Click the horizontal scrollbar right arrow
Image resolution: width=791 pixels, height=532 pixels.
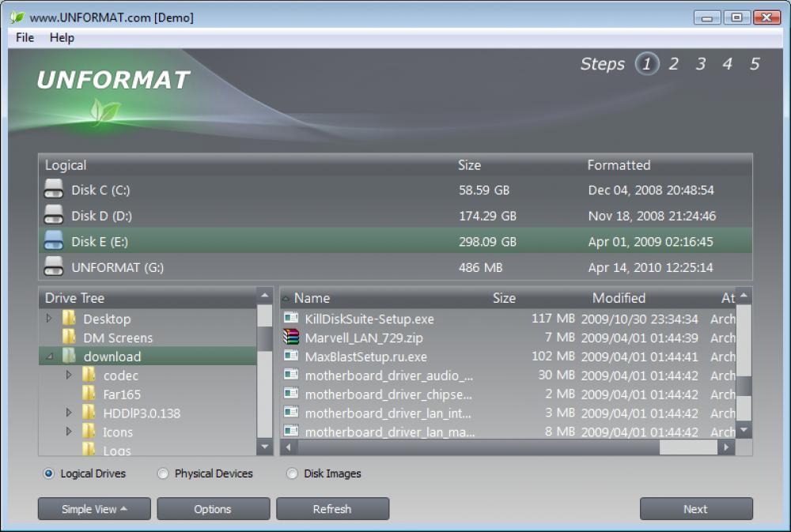725,447
